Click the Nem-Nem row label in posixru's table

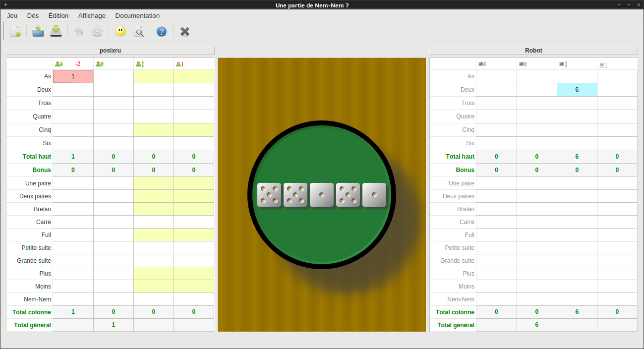(x=38, y=299)
